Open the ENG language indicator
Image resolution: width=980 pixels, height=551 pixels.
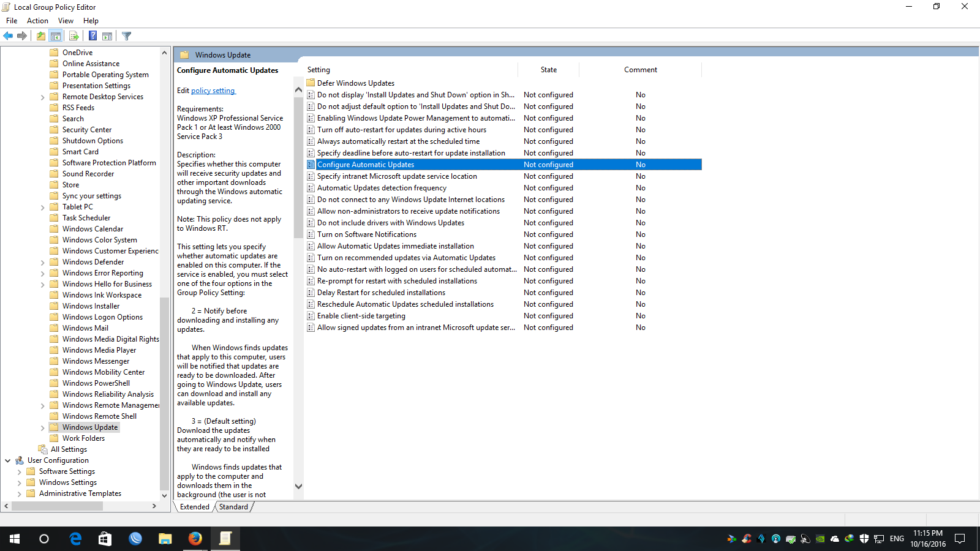point(897,539)
